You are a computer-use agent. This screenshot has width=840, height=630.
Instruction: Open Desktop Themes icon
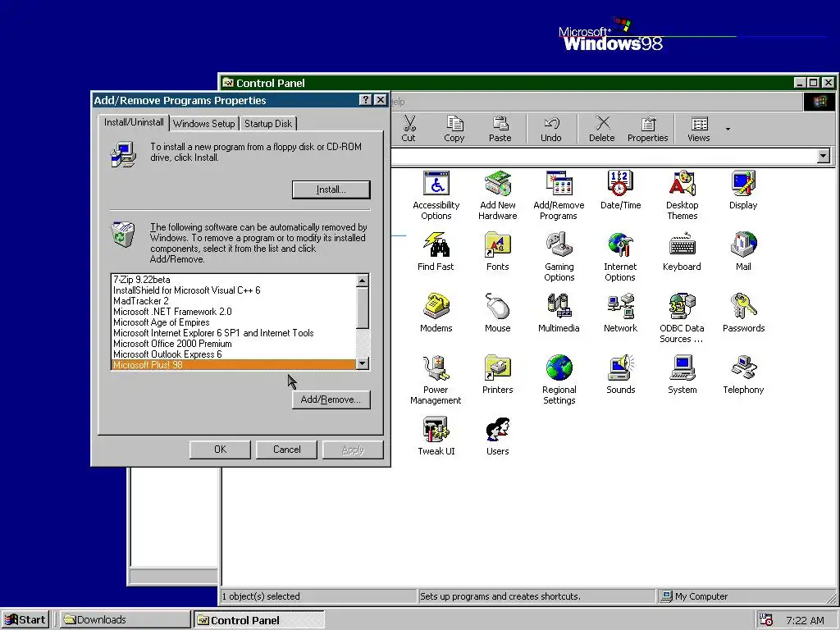[682, 194]
